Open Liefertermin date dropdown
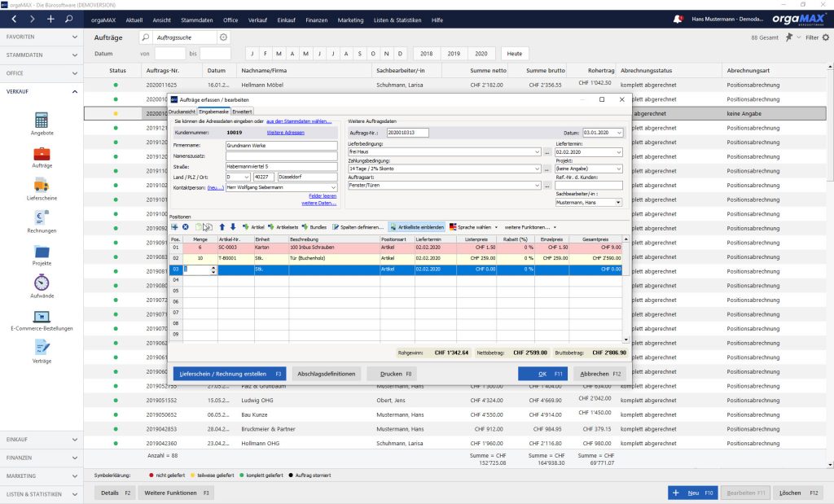Viewport: 834px width, 504px height. [x=619, y=152]
